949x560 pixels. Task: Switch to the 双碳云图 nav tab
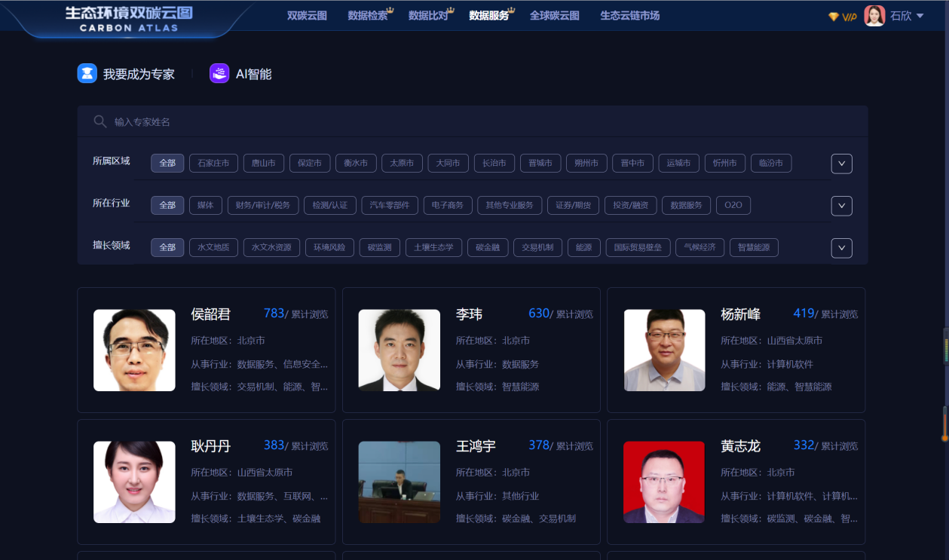(307, 16)
